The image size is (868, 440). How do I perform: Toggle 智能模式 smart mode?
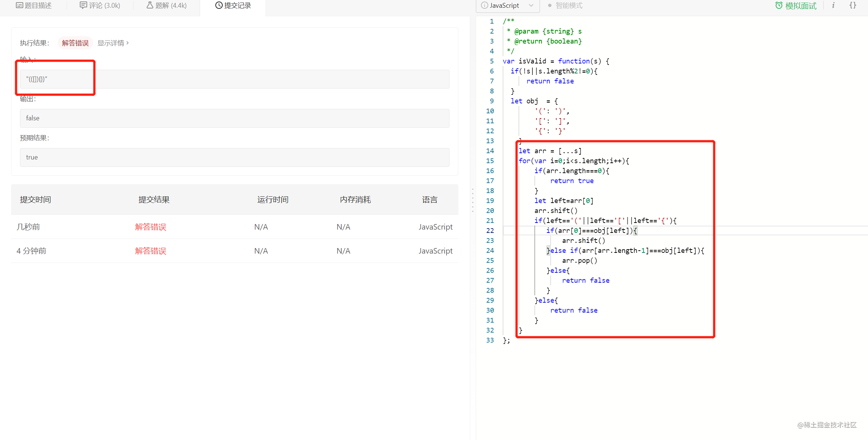click(x=565, y=6)
